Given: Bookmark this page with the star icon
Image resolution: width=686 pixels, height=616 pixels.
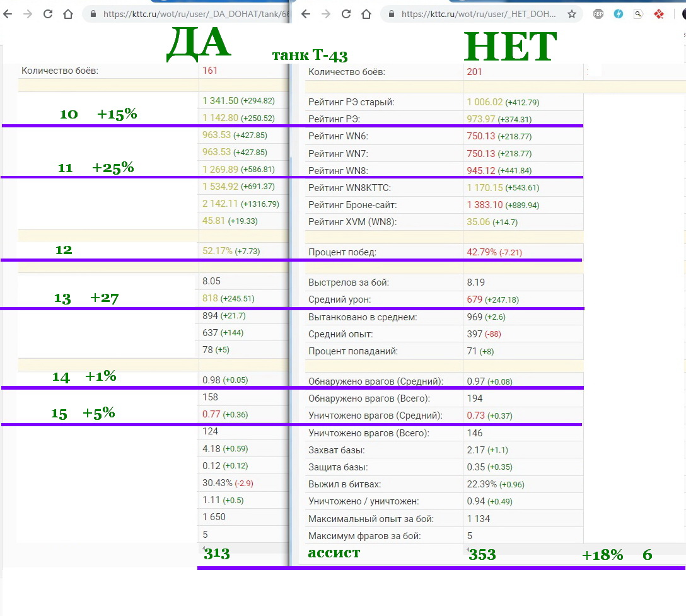Looking at the screenshot, I should coord(572,14).
